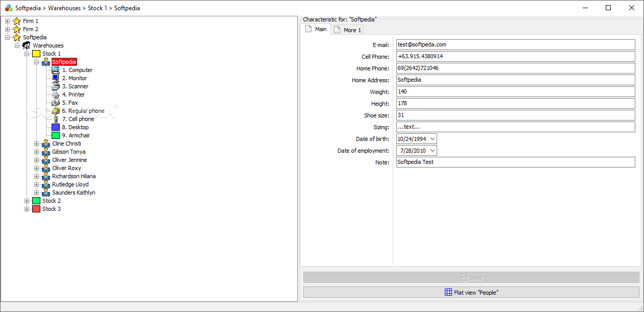Maximize the application window
The image size is (644, 312).
(x=608, y=8)
